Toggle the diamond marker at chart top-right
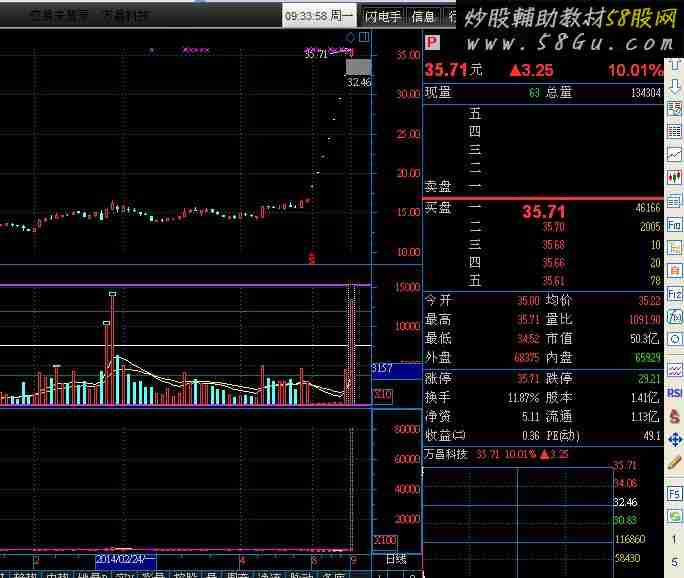 click(349, 38)
